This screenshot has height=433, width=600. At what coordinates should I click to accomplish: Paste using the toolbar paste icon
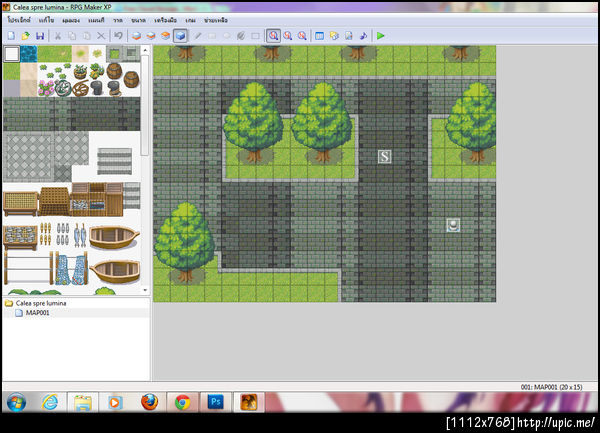(86, 36)
